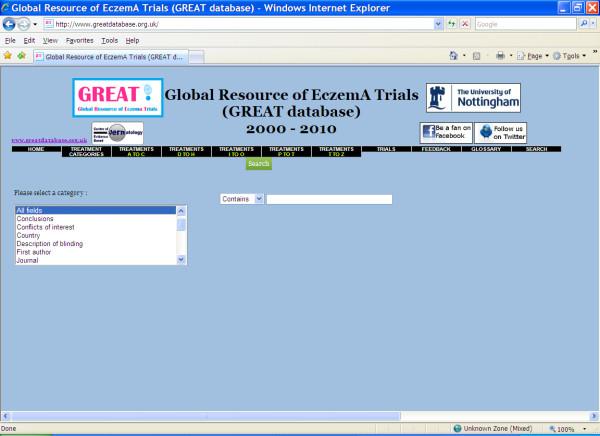Open the Tools menu in menu bar
Image resolution: width=600 pixels, height=436 pixels.
pos(108,40)
